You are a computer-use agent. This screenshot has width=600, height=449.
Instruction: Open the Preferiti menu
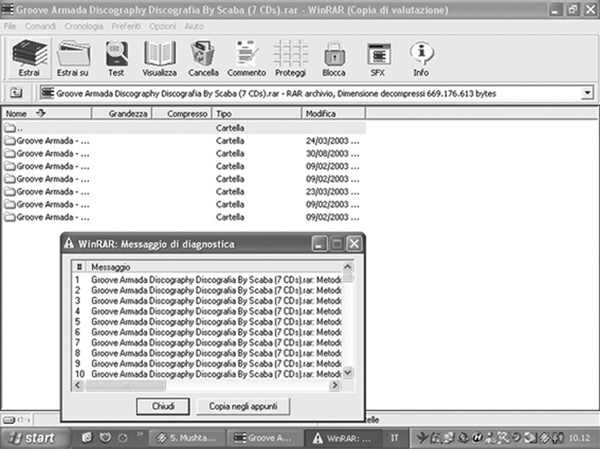point(126,26)
